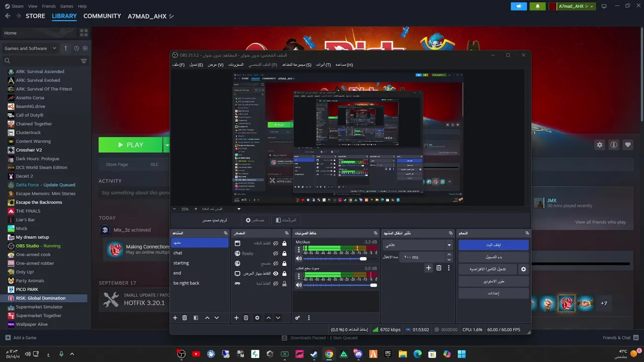This screenshot has width=644, height=362.
Task: Open audio mixer menu three dots at bottom
Action: (x=309, y=318)
